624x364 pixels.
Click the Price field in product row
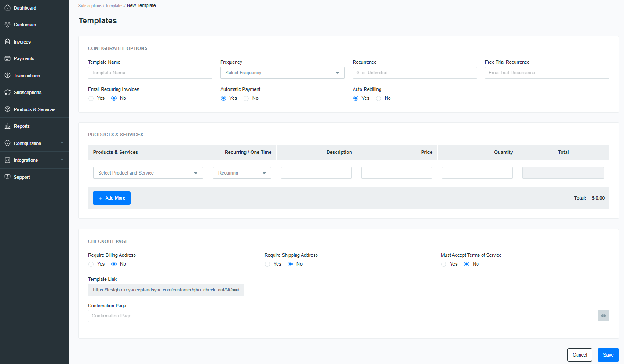pyautogui.click(x=397, y=173)
